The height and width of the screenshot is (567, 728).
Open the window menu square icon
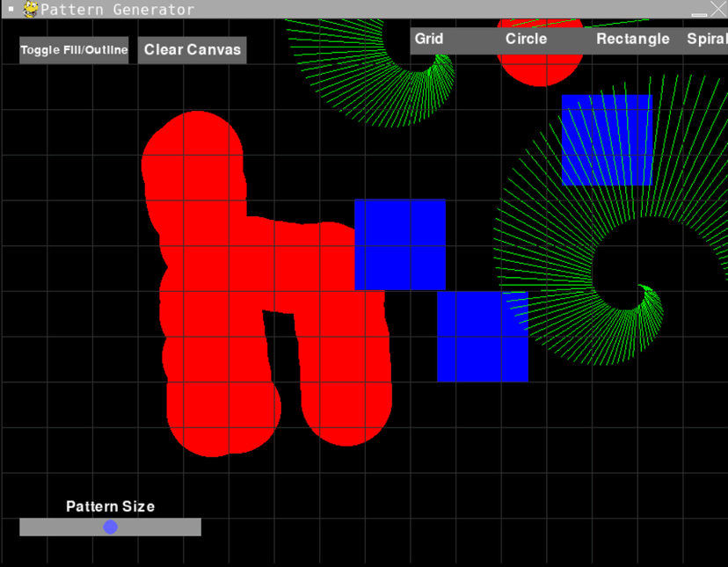(x=11, y=10)
